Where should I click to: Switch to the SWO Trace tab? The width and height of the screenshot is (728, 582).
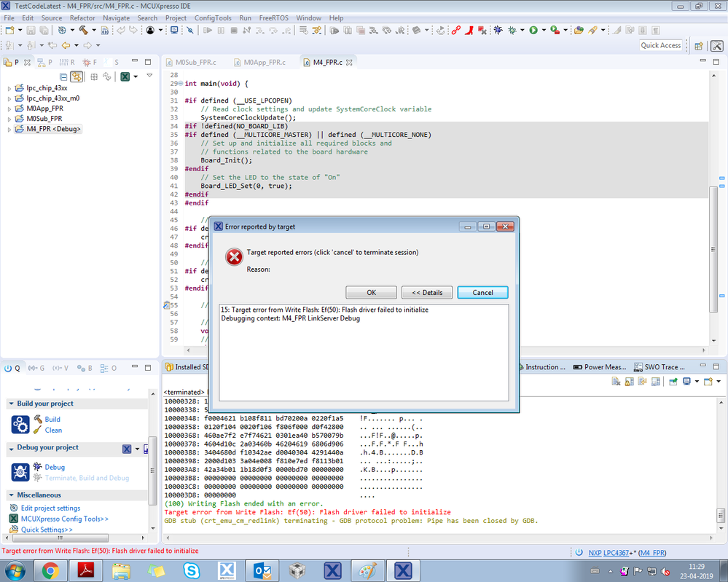click(659, 367)
